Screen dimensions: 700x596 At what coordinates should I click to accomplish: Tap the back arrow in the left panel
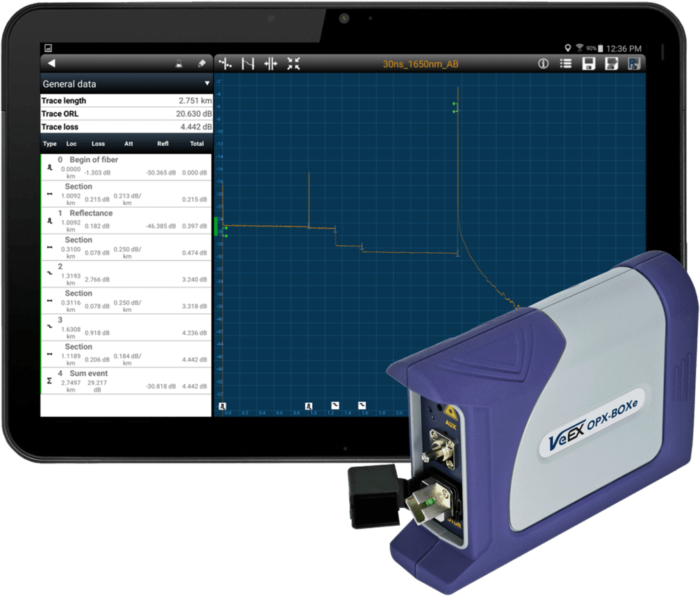point(51,63)
